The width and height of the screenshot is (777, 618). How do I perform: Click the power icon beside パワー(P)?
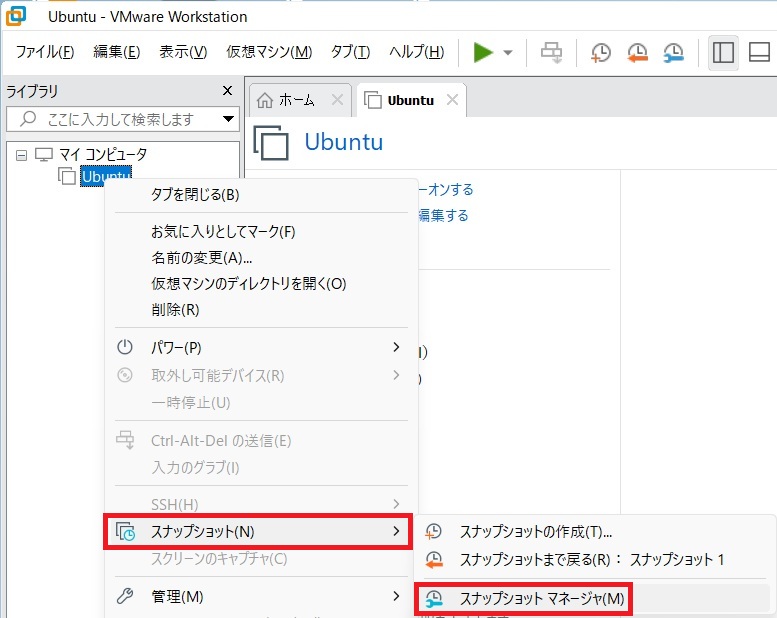[x=125, y=347]
